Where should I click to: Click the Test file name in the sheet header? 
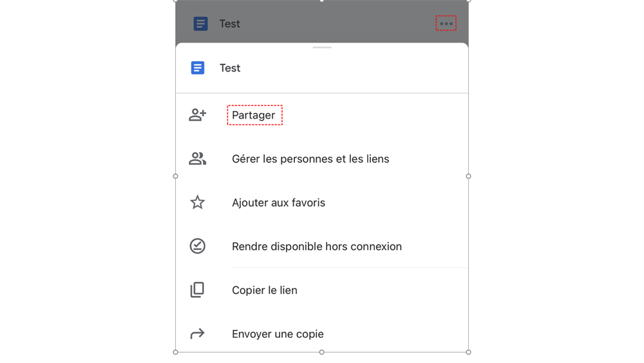click(x=230, y=68)
